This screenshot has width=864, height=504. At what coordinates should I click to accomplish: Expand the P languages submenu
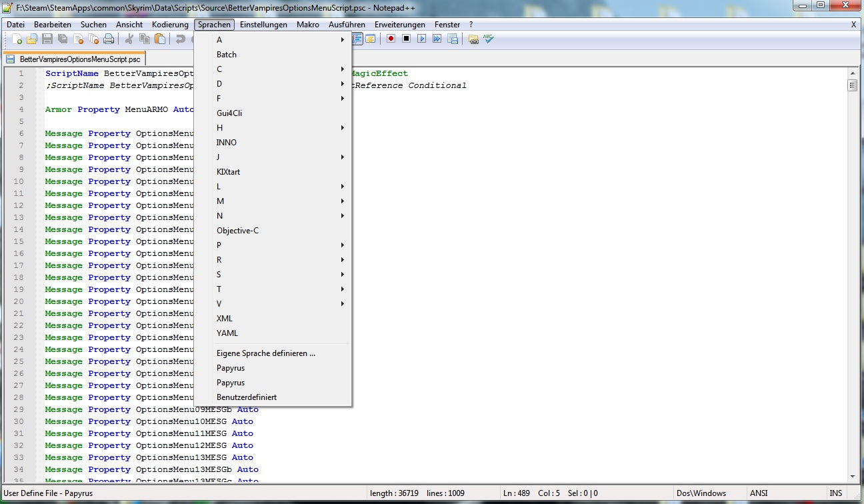(x=280, y=245)
